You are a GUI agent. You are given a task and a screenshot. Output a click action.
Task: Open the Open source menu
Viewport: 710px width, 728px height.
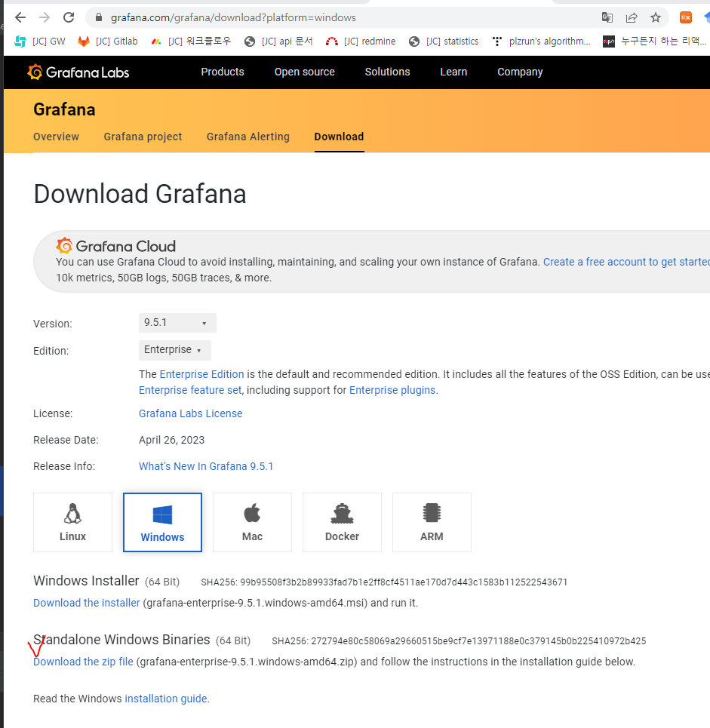pyautogui.click(x=305, y=72)
